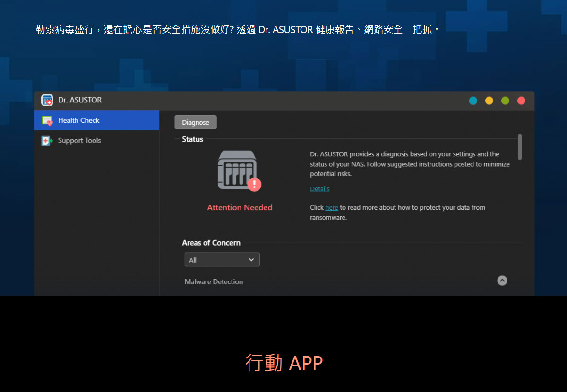The width and height of the screenshot is (567, 392).
Task: Select the Health Check sidebar icon
Action: click(x=47, y=120)
